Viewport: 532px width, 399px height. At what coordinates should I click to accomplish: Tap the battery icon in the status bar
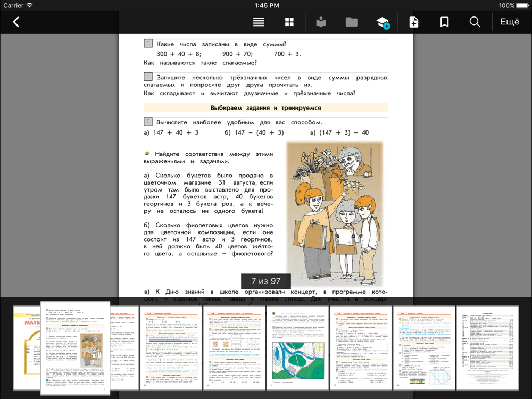tap(523, 5)
